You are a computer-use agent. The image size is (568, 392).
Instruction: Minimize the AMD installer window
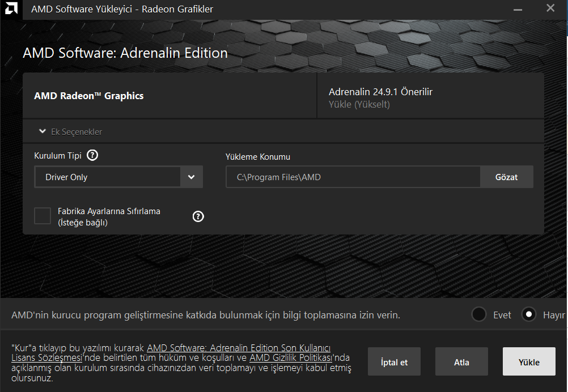coord(518,9)
